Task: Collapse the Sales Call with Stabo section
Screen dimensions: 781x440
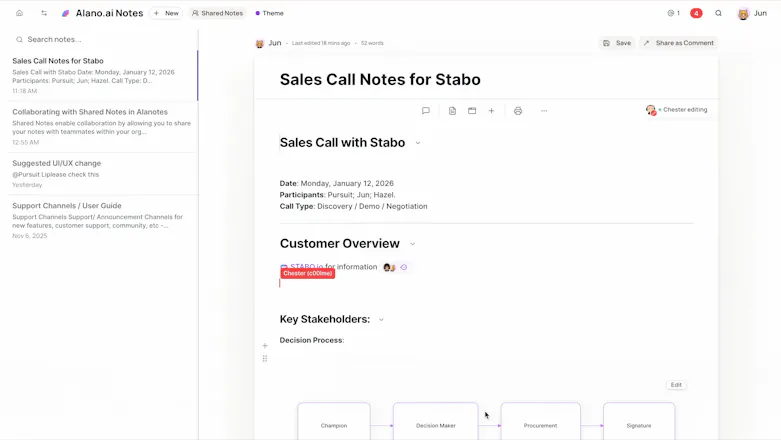Action: tap(418, 143)
